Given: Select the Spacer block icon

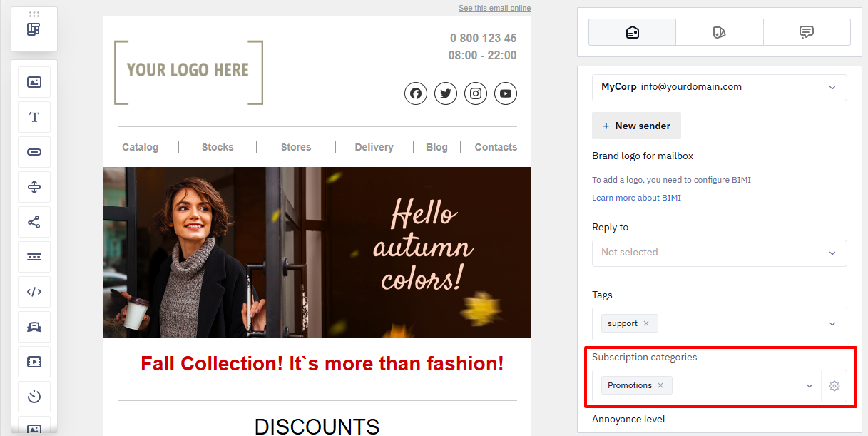Looking at the screenshot, I should click(x=34, y=187).
